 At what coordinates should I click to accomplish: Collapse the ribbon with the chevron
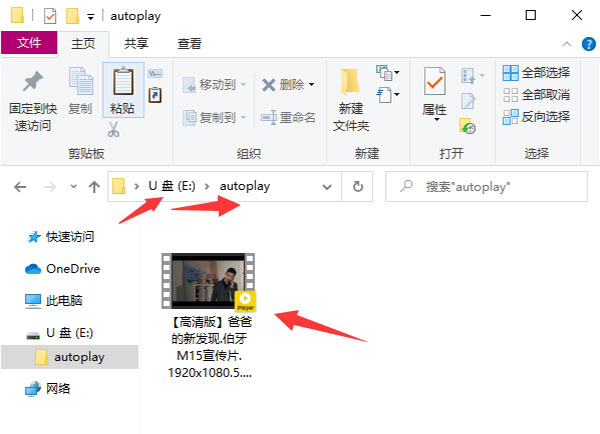[567, 44]
